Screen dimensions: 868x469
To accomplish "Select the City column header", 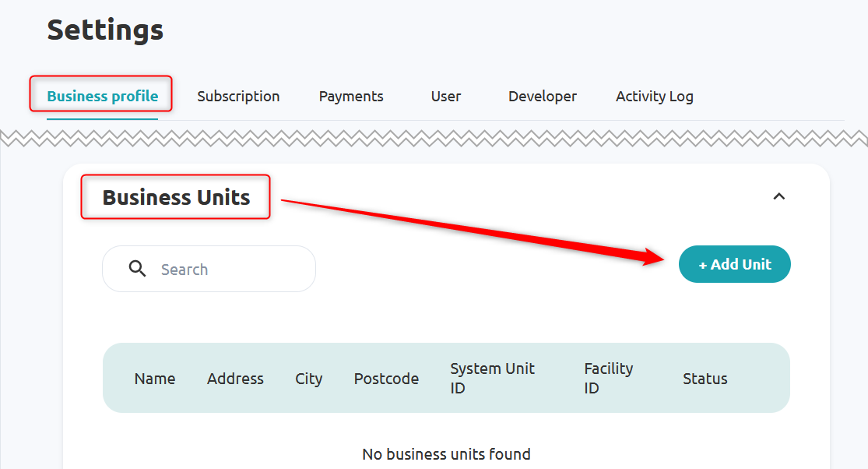I will point(308,379).
